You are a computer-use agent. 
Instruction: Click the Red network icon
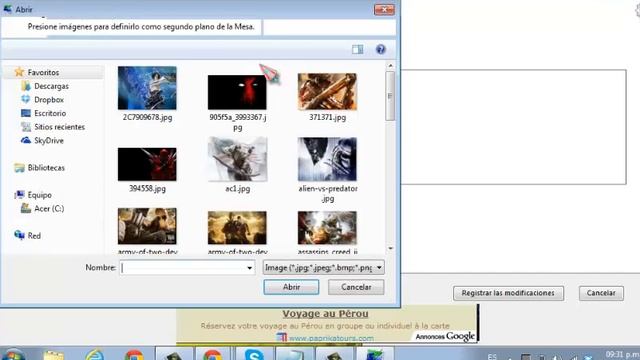tap(19, 235)
